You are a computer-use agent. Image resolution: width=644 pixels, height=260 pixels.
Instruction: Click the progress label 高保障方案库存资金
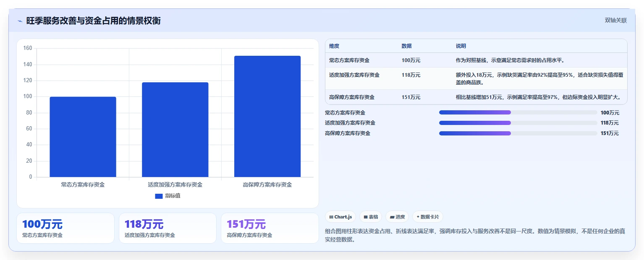pyautogui.click(x=348, y=133)
